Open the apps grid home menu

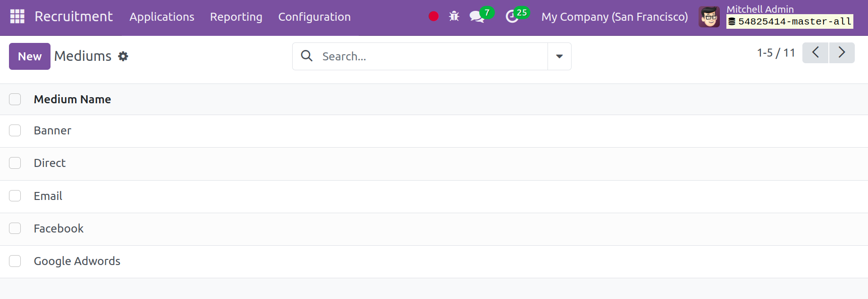pos(17,17)
